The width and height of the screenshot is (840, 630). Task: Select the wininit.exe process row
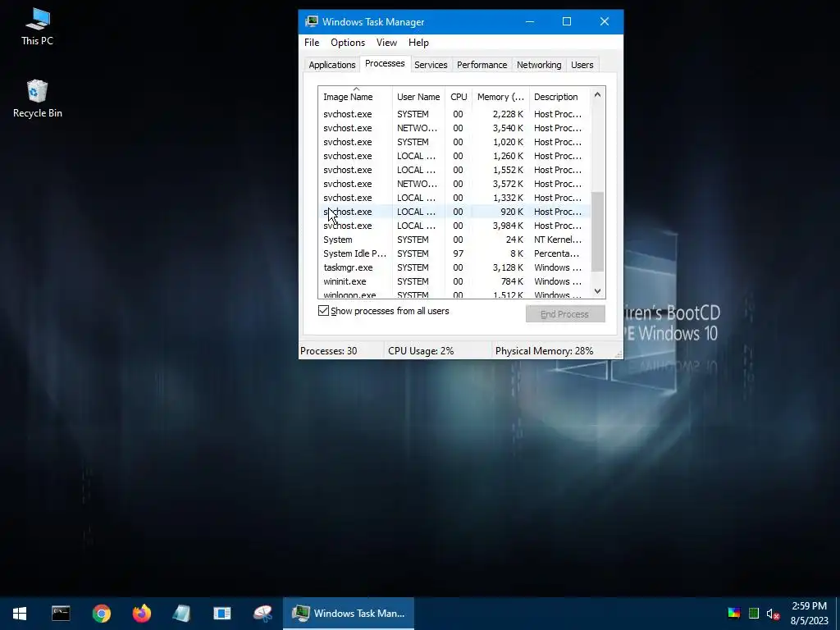[454, 281]
